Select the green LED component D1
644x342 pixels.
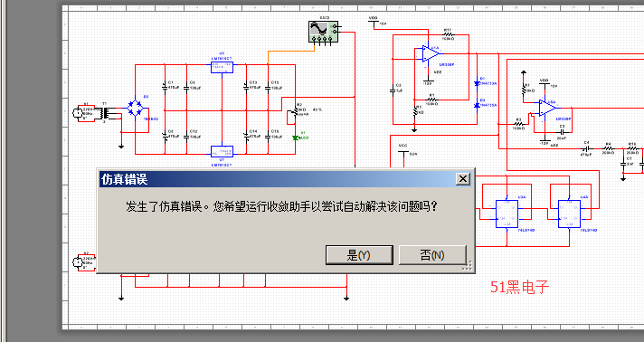(295, 138)
